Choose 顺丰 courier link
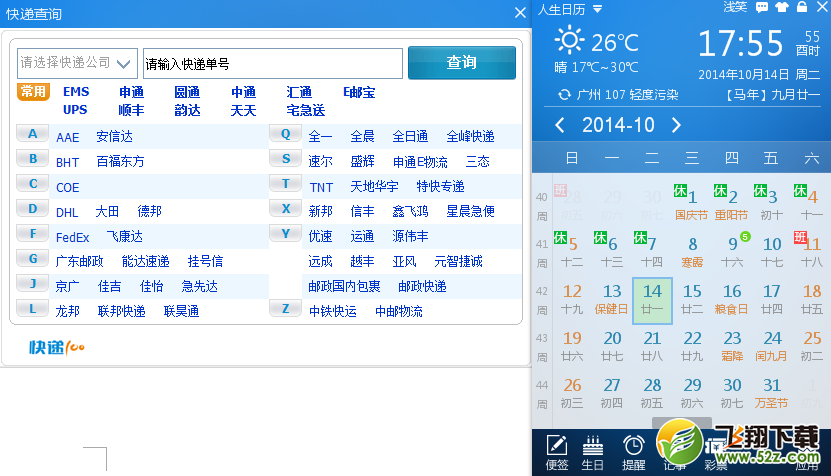 (x=131, y=110)
